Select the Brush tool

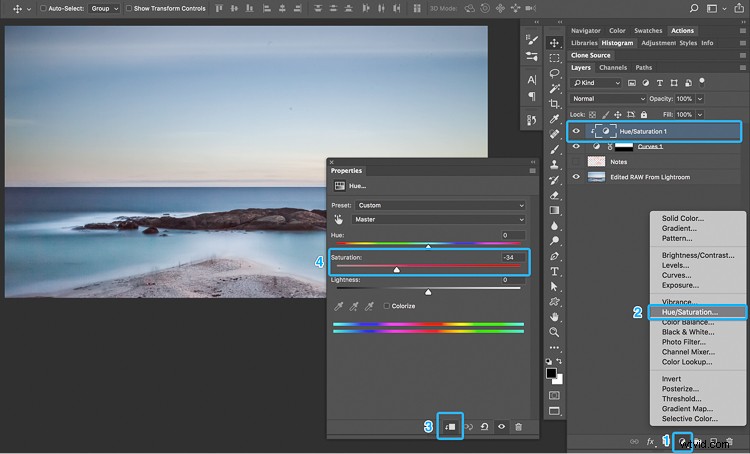pyautogui.click(x=554, y=149)
